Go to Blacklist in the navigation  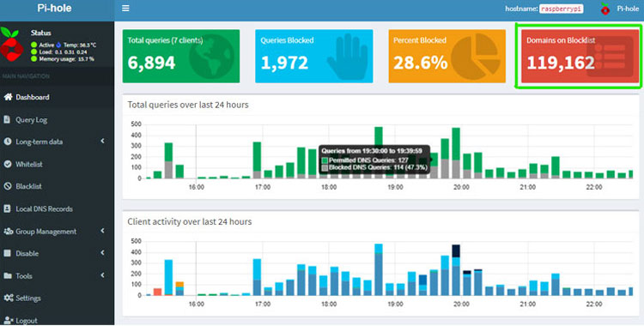click(57, 186)
